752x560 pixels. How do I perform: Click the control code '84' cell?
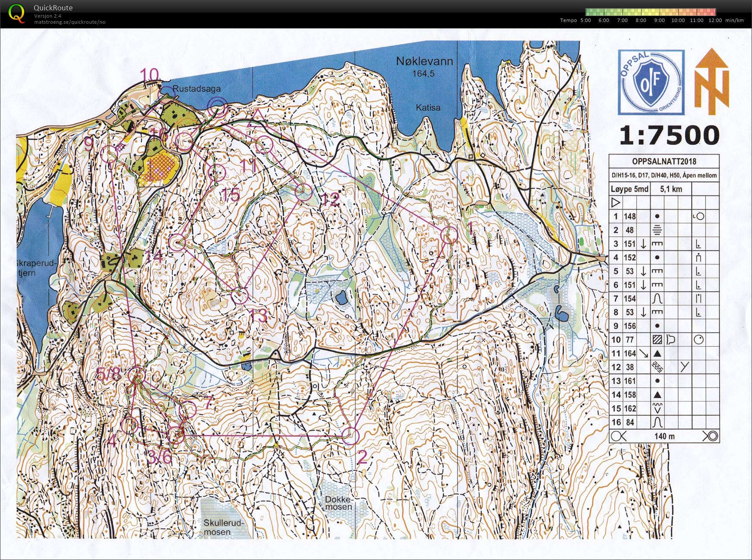630,422
